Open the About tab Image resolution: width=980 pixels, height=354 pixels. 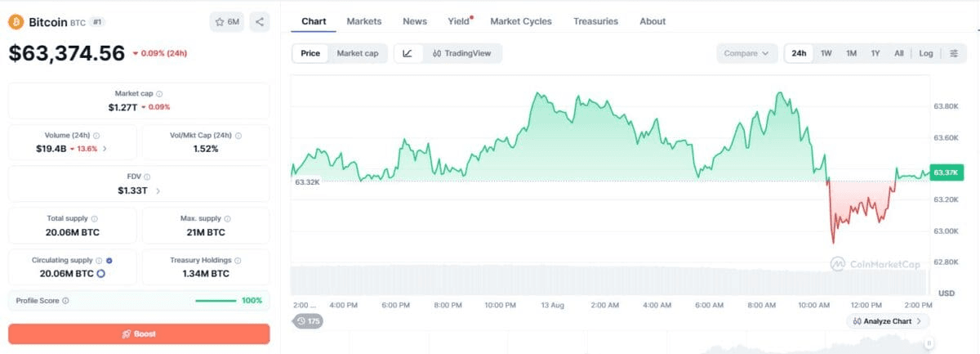(653, 21)
